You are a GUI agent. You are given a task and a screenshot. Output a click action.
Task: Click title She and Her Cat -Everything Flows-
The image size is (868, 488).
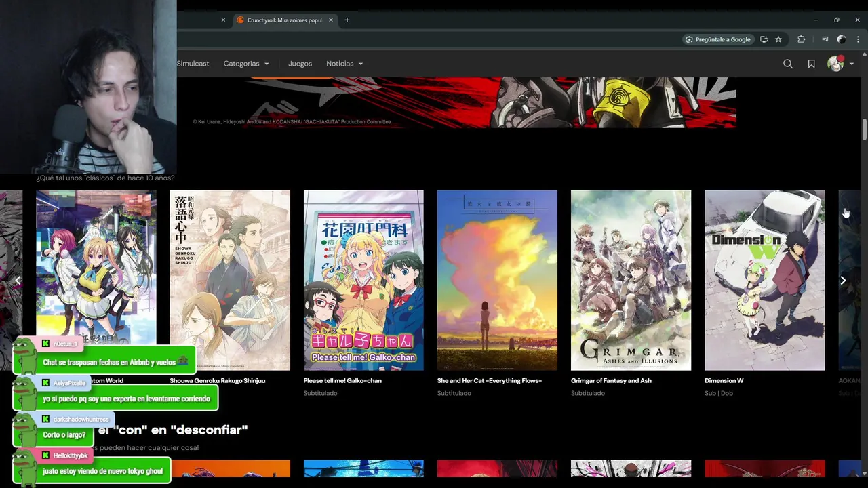(490, 381)
